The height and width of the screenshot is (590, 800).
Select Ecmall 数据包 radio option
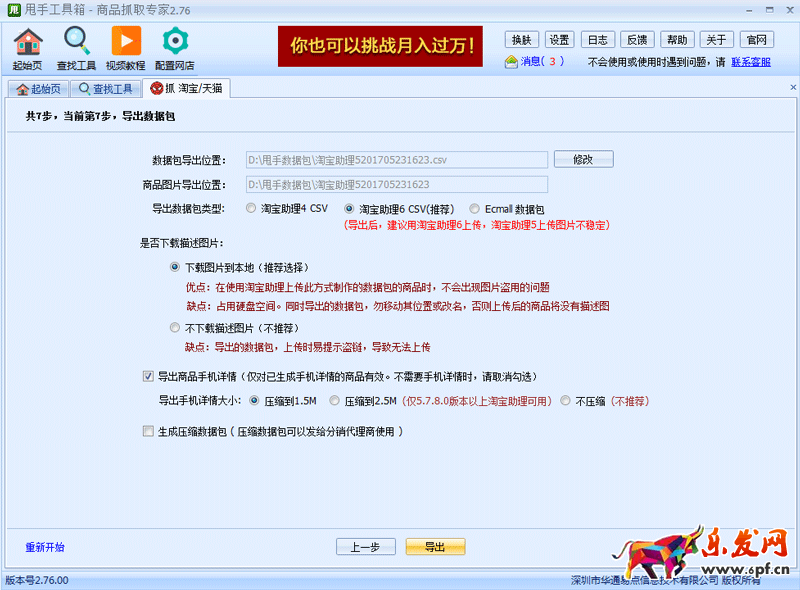(x=474, y=209)
